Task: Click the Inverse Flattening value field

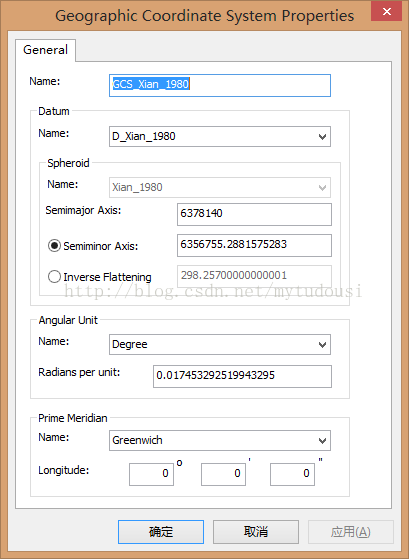Action: pyautogui.click(x=254, y=276)
